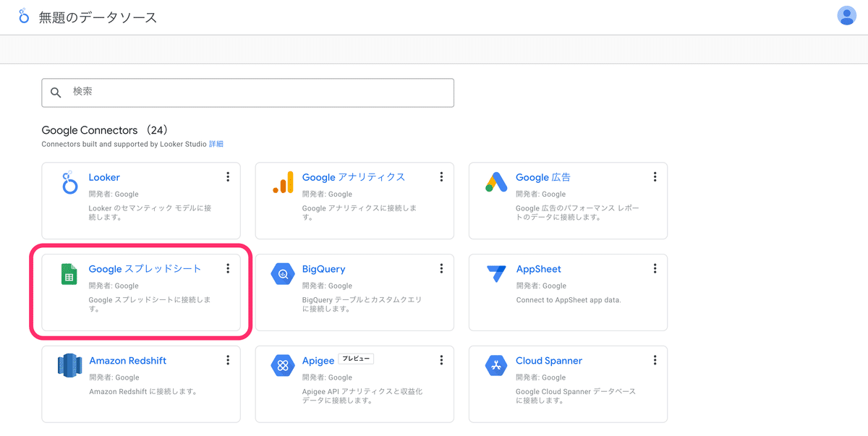Select the Amazon Redshift icon
This screenshot has width=868, height=436.
tap(69, 366)
